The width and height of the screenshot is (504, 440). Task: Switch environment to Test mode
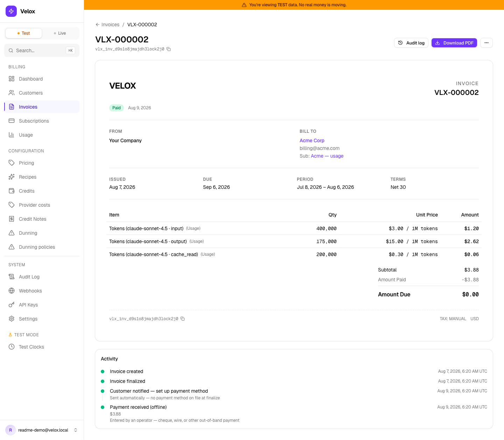(24, 33)
